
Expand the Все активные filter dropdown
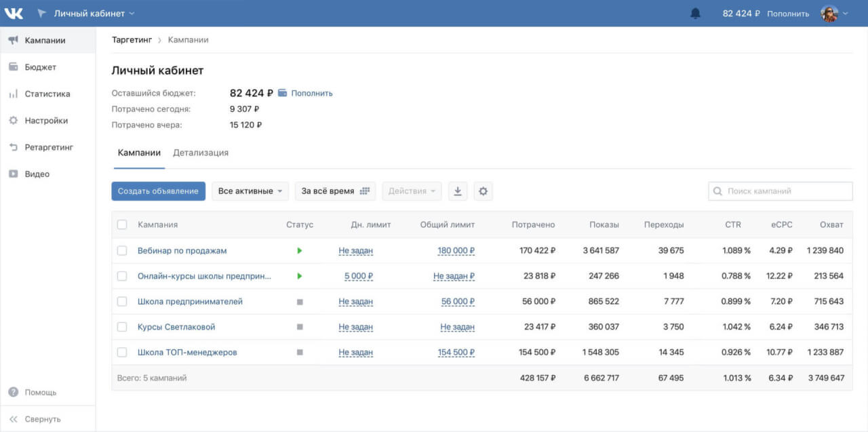[250, 191]
